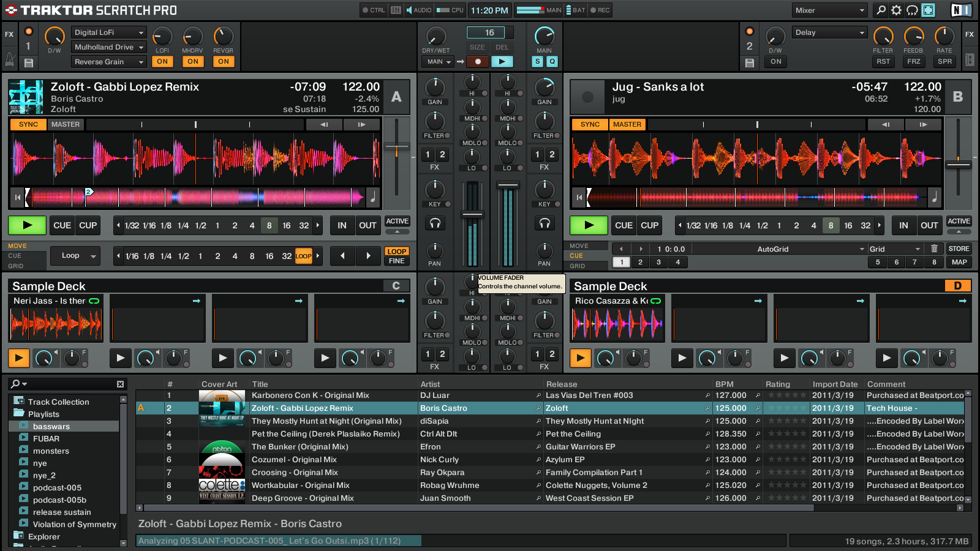Click STORE cue button on Deck B
The width and height of the screenshot is (980, 551).
click(959, 249)
